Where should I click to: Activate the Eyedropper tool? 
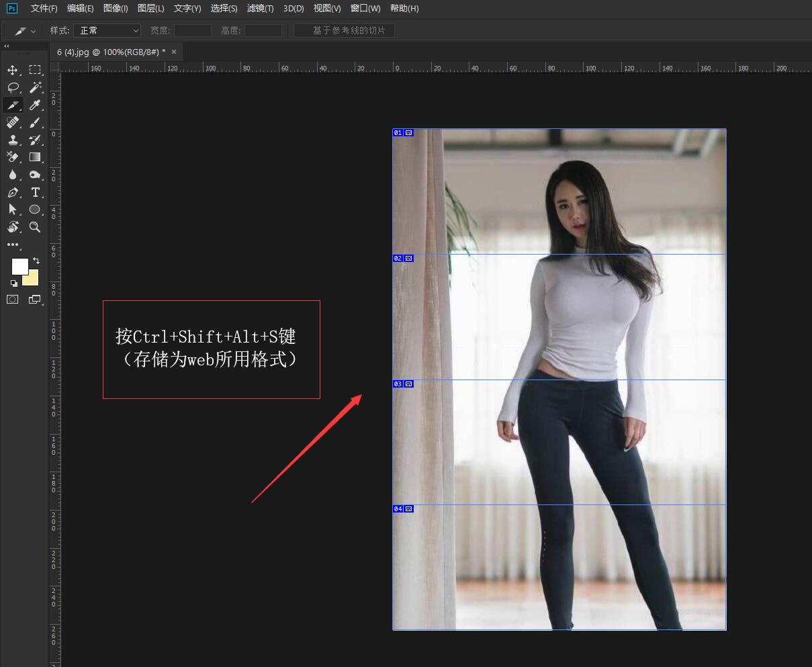coord(35,105)
